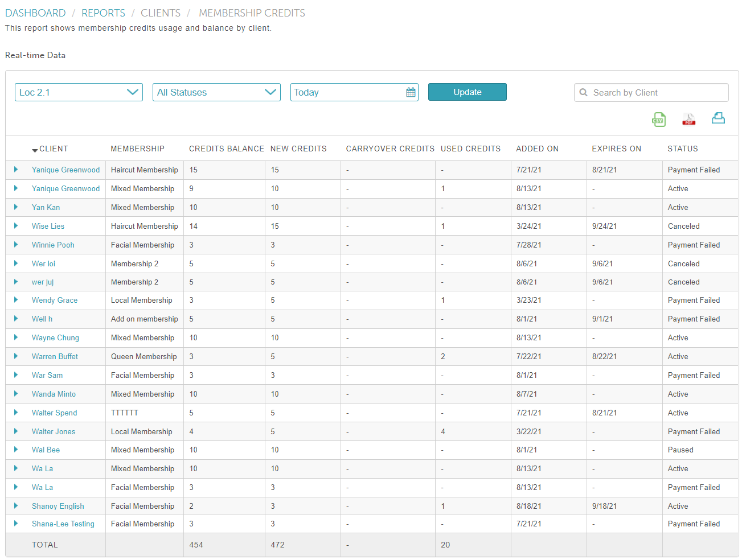Click magnifier icon in client search box

(x=584, y=92)
